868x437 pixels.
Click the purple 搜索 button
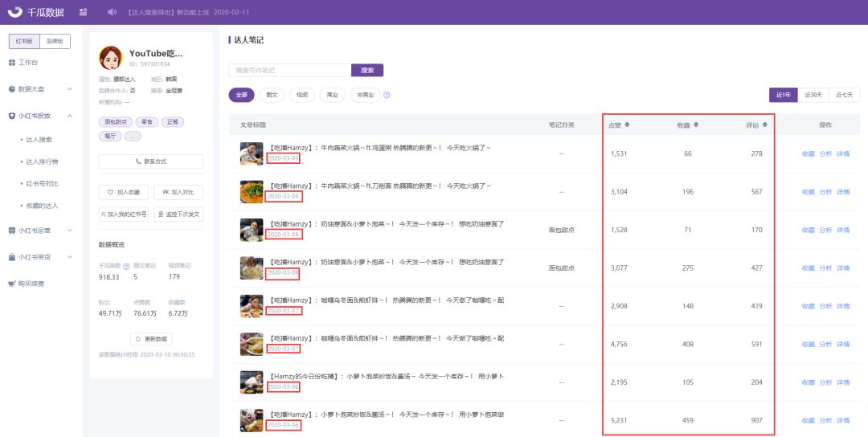(x=367, y=70)
